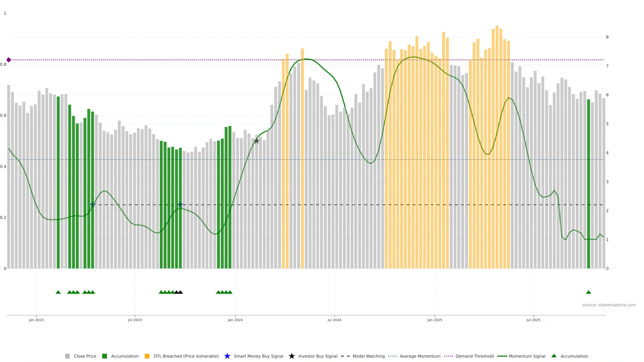644x362 pixels.
Task: Click the Jul 2025 axis tick label
Action: 533,320
